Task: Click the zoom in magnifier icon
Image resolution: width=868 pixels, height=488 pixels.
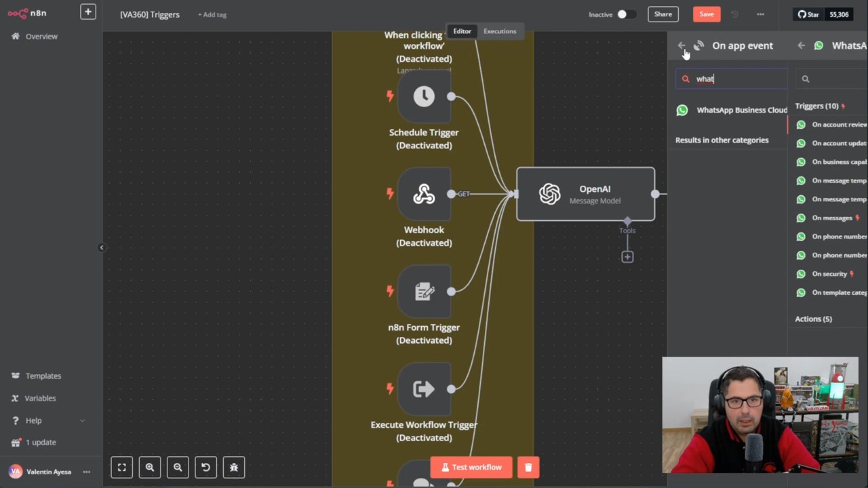Action: coord(150,467)
